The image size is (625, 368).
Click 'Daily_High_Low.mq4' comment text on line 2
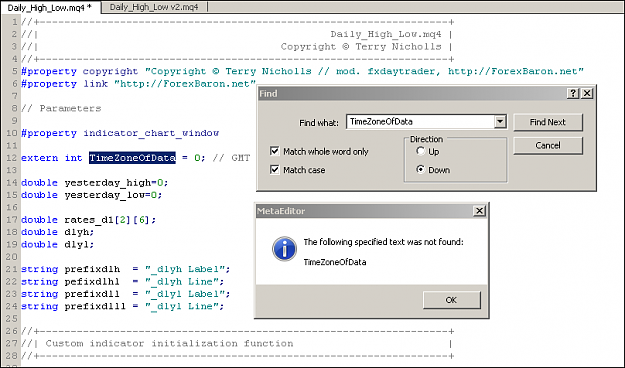click(x=385, y=34)
